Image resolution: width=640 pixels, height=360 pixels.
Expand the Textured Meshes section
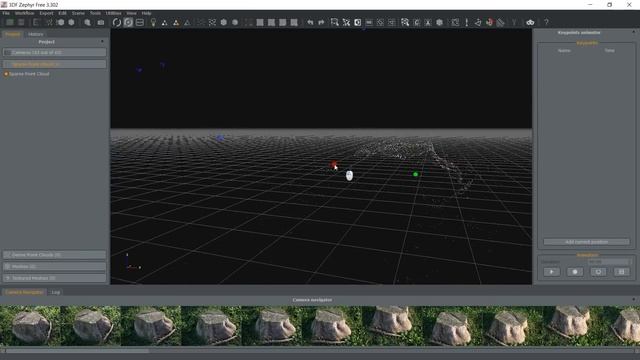[x=55, y=278]
